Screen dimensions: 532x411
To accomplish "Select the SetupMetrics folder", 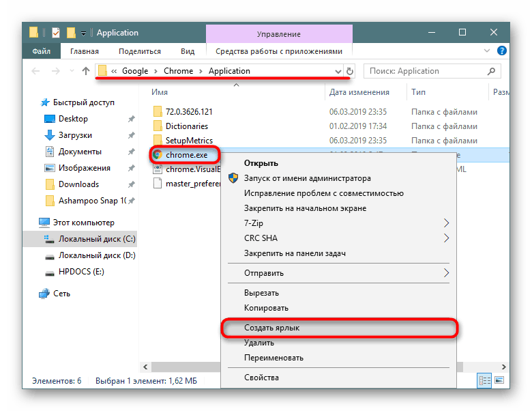I will (x=189, y=140).
